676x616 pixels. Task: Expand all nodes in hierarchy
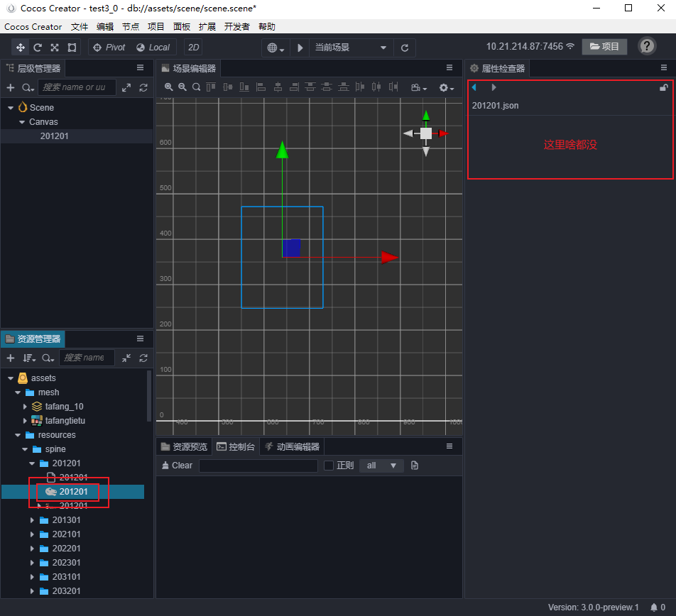point(126,88)
